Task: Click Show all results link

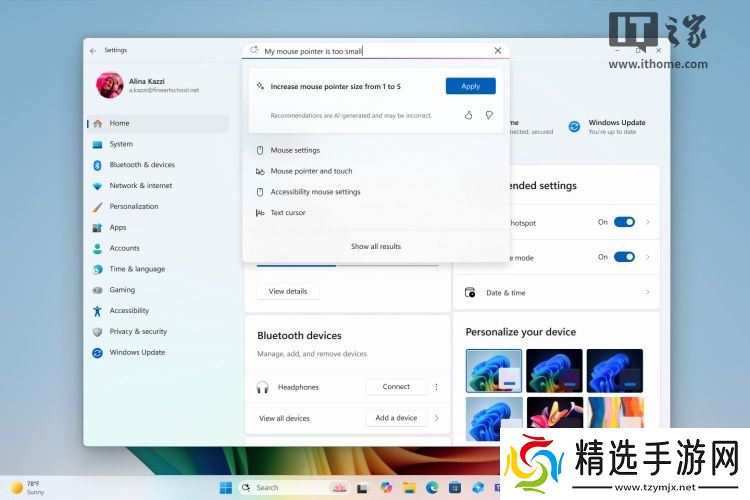Action: (x=376, y=246)
